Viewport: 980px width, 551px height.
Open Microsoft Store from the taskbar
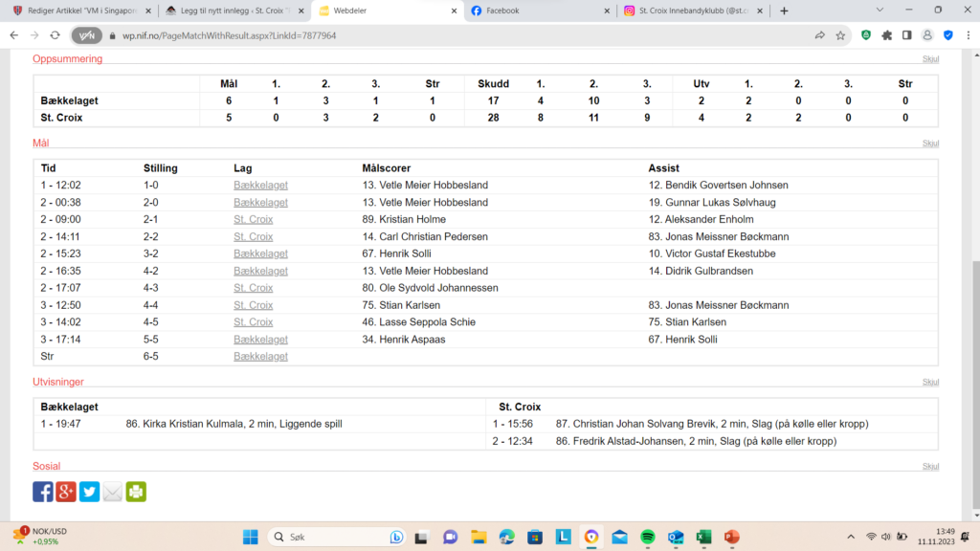coord(535,537)
